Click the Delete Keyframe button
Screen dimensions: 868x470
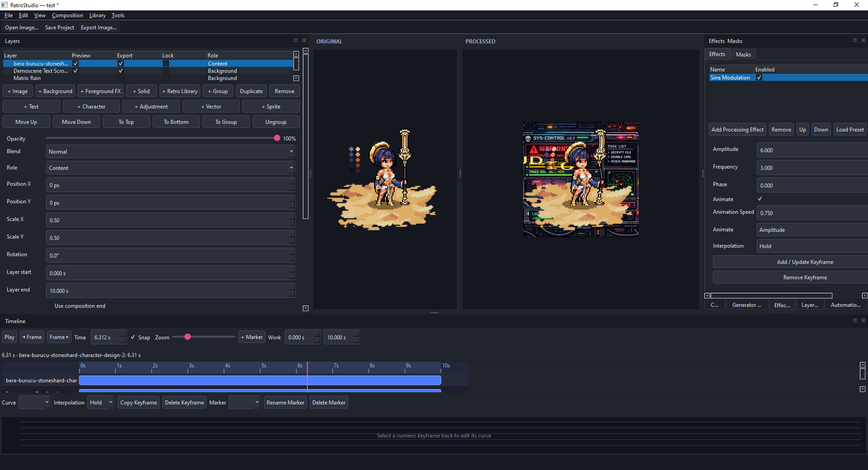tap(184, 403)
